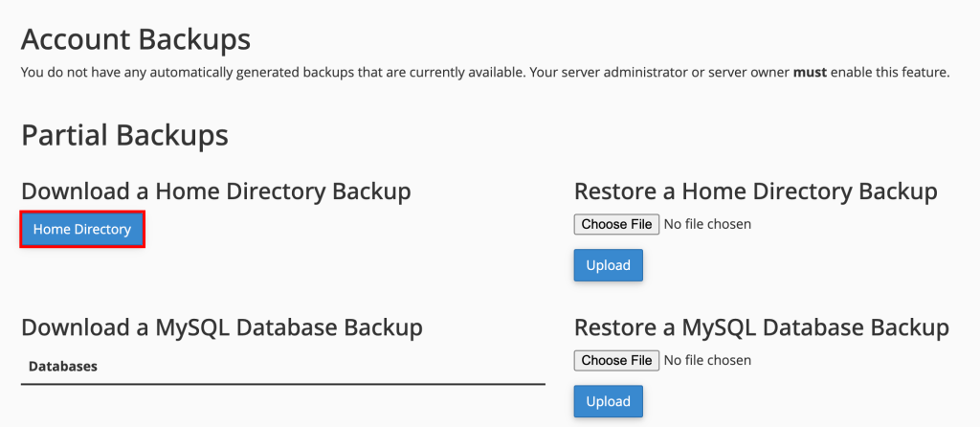Upload the Home Directory backup file

(608, 265)
